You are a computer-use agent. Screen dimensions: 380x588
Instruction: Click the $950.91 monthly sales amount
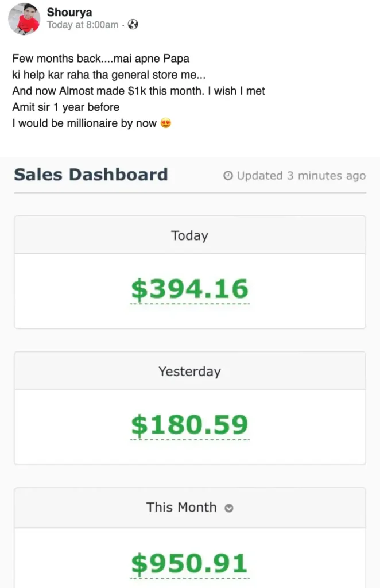[189, 563]
